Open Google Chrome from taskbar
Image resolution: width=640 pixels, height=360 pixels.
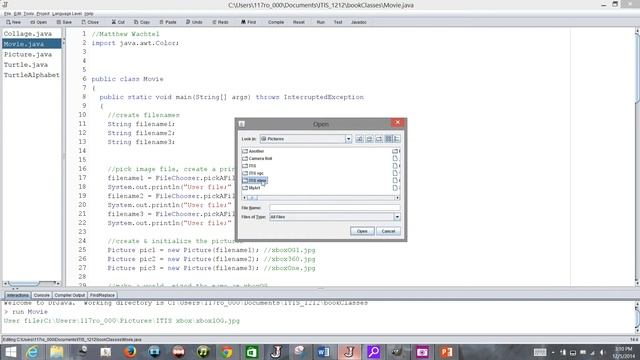point(227,352)
